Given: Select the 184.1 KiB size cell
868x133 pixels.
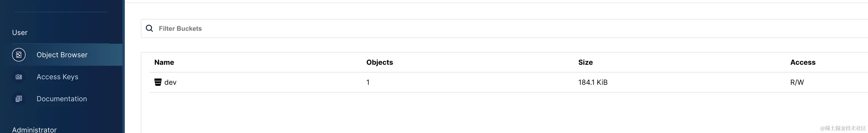Looking at the screenshot, I should pyautogui.click(x=593, y=83).
